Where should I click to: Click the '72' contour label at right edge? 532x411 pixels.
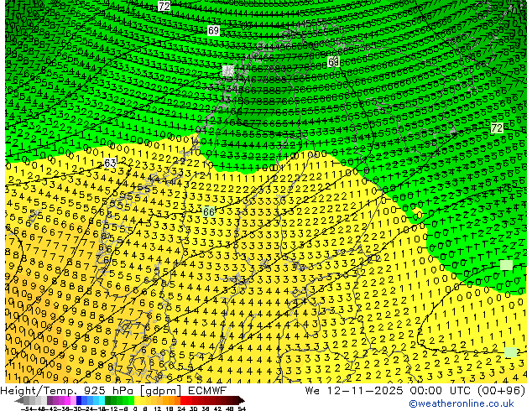[497, 127]
